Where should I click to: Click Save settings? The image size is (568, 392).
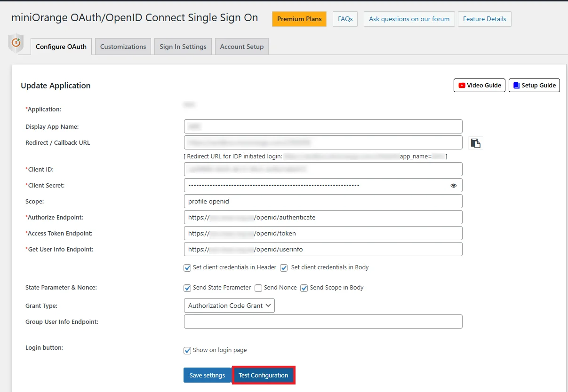207,375
